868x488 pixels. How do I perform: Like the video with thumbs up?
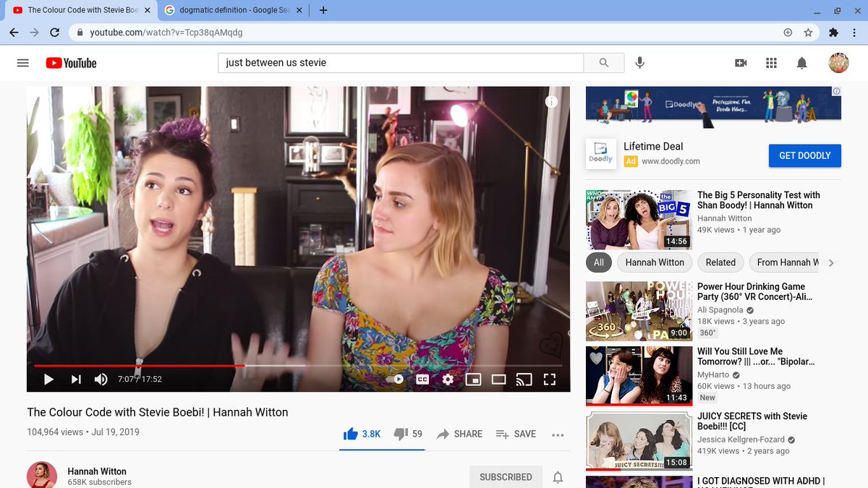coord(362,434)
